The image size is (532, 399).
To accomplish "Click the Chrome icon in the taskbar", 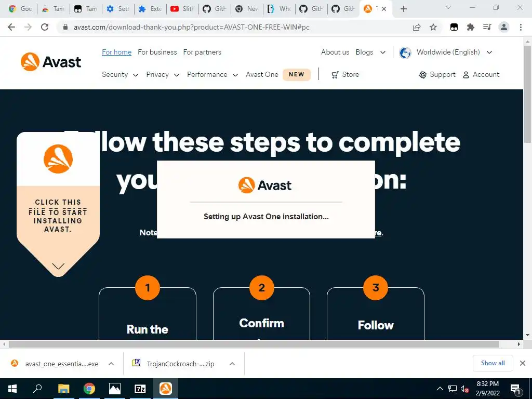I will 89,389.
